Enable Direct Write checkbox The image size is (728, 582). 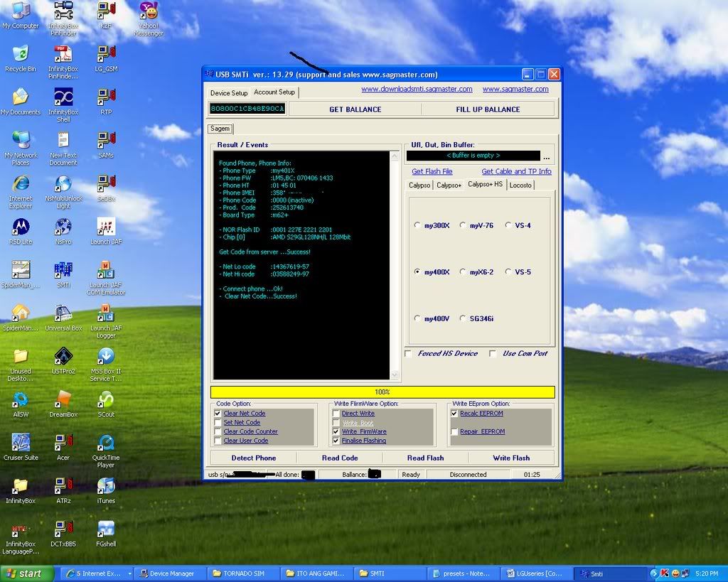(x=336, y=413)
